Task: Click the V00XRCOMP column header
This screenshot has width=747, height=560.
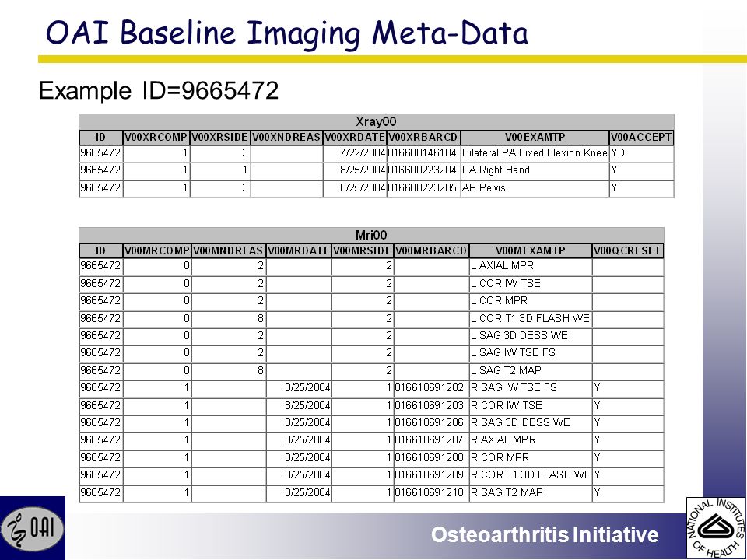Action: tap(156, 138)
